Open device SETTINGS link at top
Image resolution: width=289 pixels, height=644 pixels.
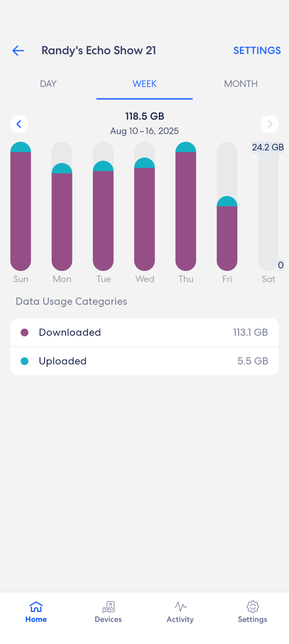tap(257, 51)
